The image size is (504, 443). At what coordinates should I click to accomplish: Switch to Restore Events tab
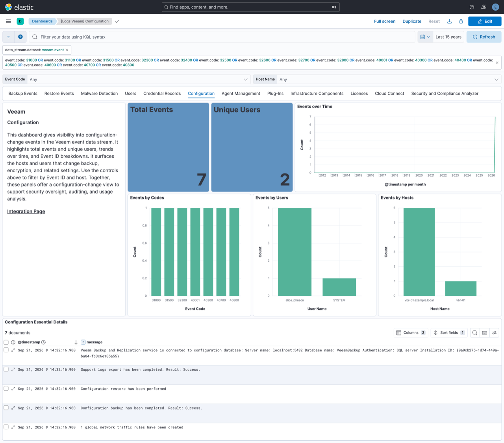click(x=59, y=94)
